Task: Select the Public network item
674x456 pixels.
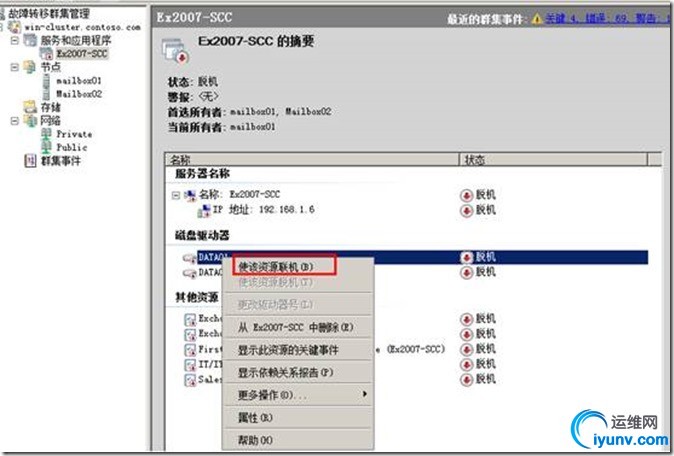Action: [71, 147]
